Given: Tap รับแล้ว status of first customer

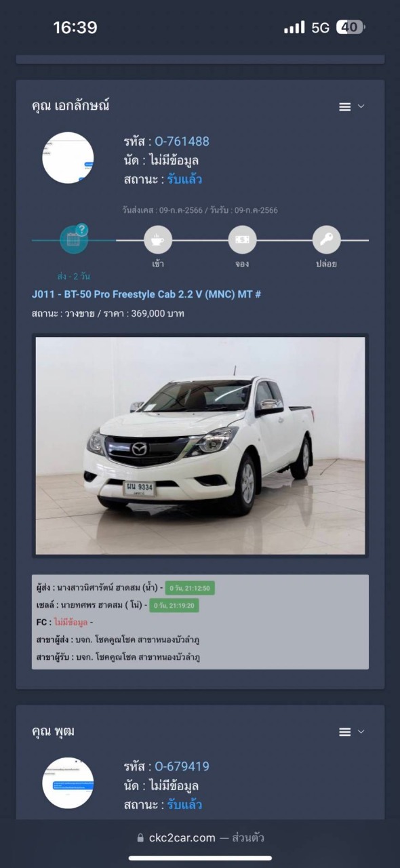Looking at the screenshot, I should [184, 180].
